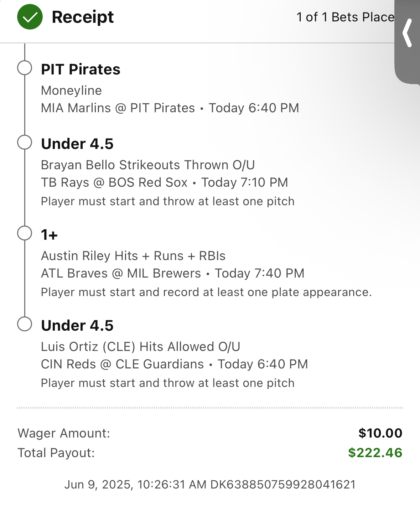Screen dimensions: 420x512
Task: Click the green $222.46 total payout
Action: (375, 453)
